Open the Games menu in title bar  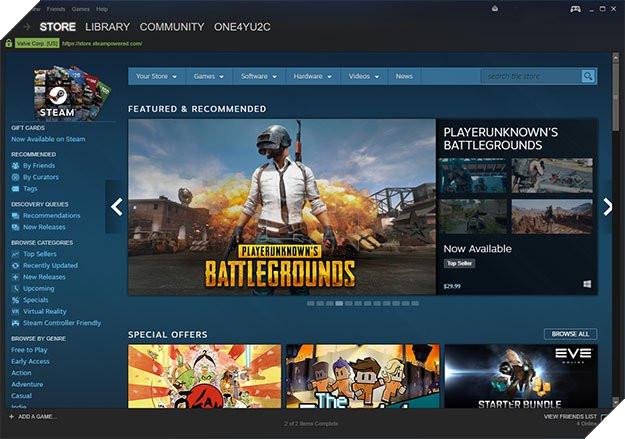tap(81, 9)
